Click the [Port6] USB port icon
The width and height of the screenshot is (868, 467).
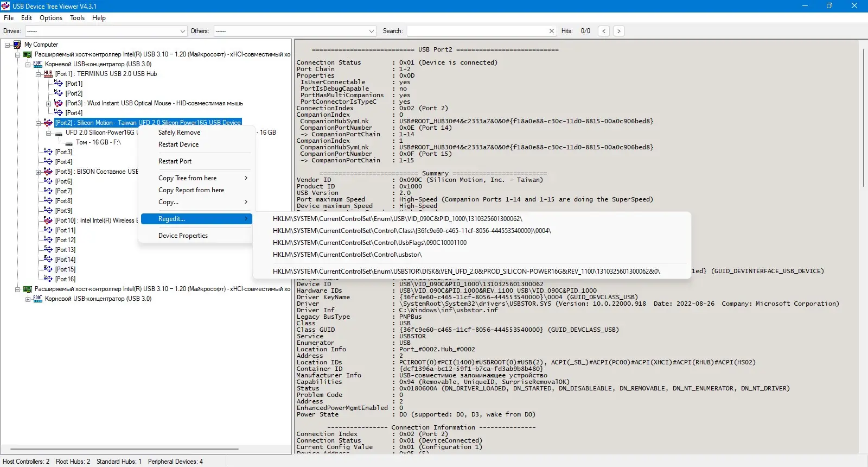pos(48,181)
